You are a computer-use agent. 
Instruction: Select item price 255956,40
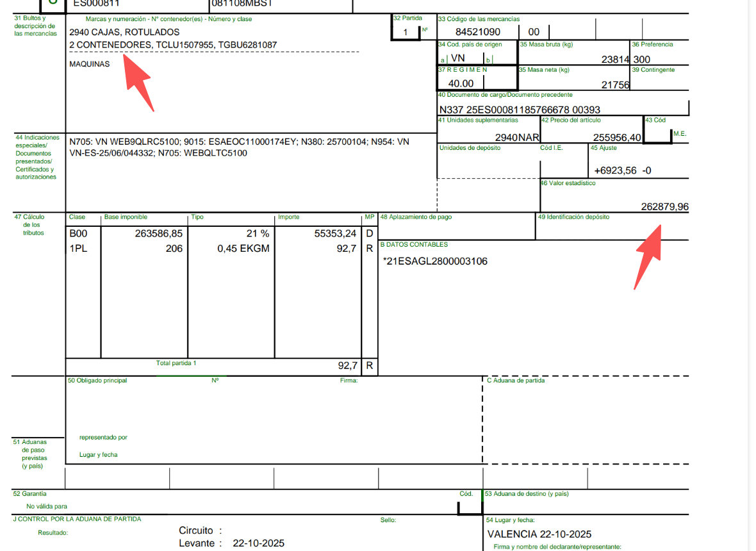coord(616,137)
